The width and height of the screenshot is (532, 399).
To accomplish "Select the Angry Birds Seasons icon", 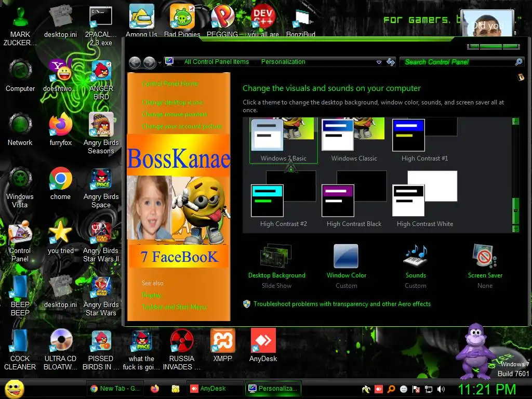I will (101, 134).
